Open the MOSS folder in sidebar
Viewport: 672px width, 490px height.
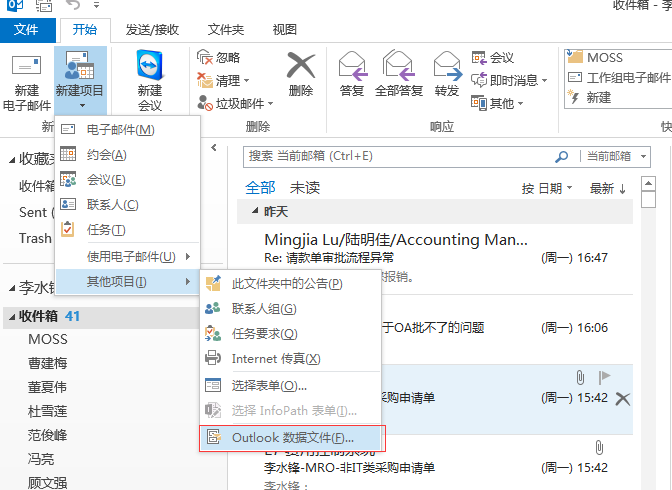[48, 339]
